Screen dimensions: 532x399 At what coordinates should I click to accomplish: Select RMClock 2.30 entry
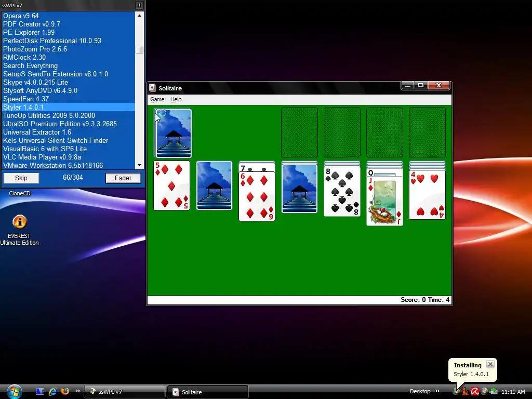pos(69,57)
